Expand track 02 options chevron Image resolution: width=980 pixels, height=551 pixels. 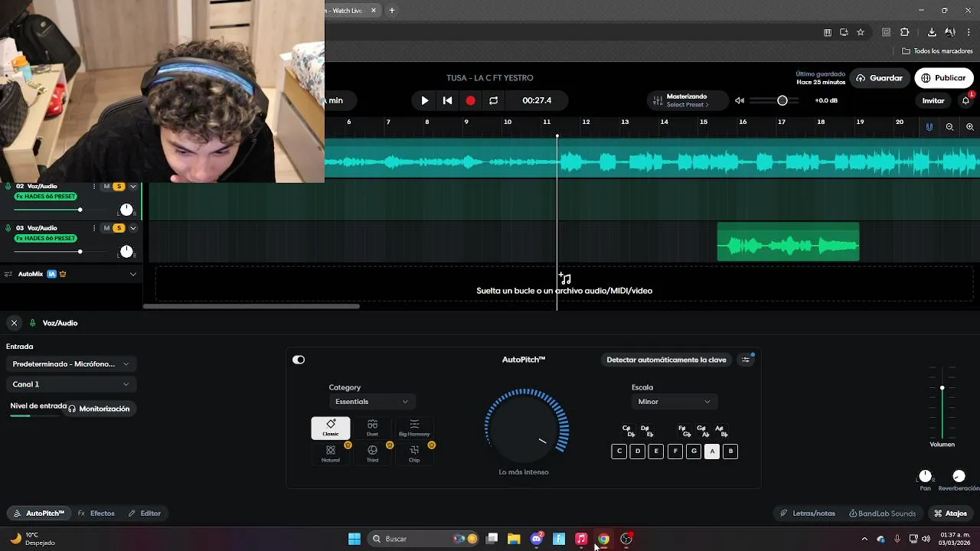pyautogui.click(x=133, y=186)
